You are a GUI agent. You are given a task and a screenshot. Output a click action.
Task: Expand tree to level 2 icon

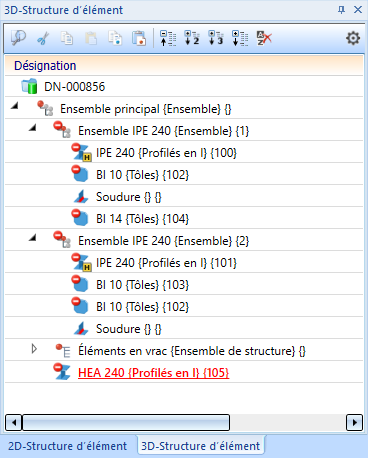192,38
